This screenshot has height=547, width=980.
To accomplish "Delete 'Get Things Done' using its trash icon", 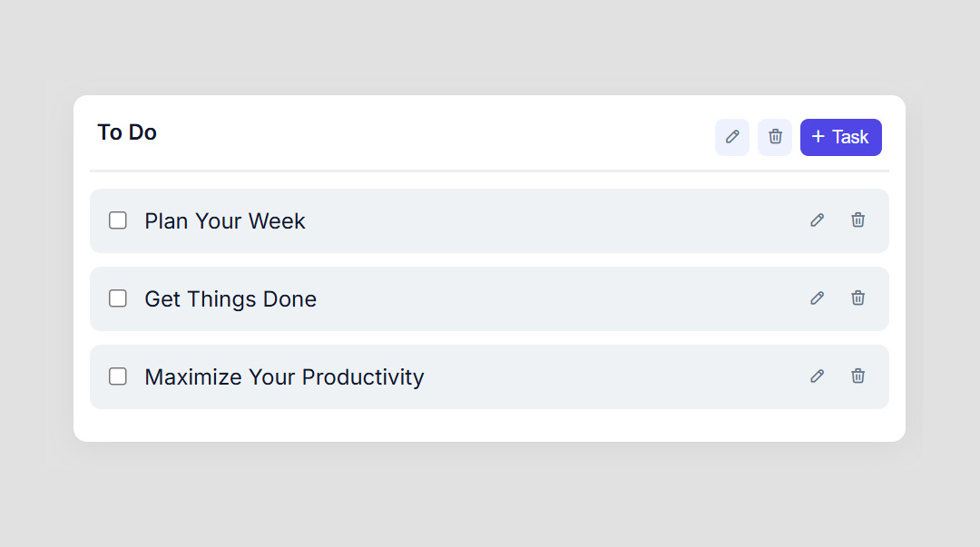I will pyautogui.click(x=857, y=298).
